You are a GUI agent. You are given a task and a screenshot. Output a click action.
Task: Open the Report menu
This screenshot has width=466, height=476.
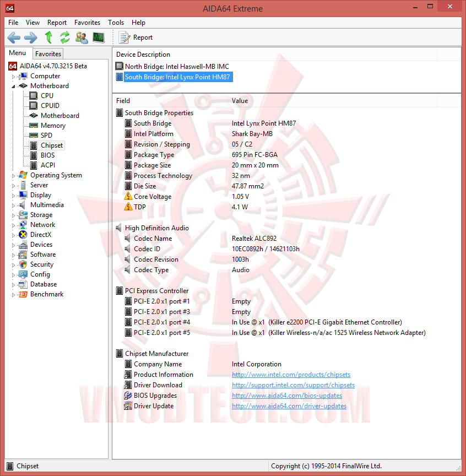point(57,23)
